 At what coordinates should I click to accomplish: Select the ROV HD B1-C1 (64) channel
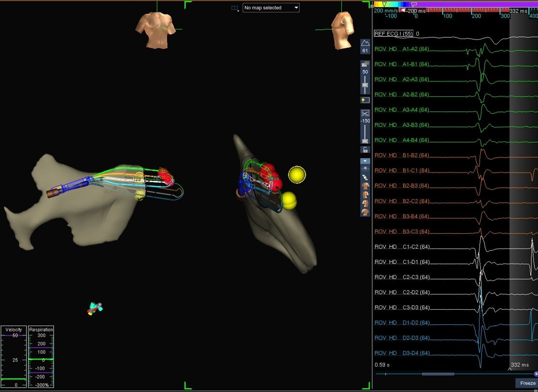(x=402, y=171)
